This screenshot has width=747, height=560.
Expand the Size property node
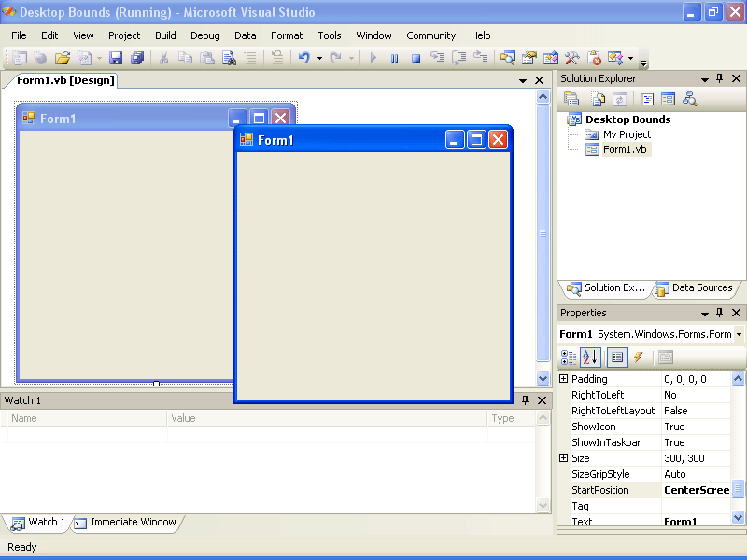point(563,458)
